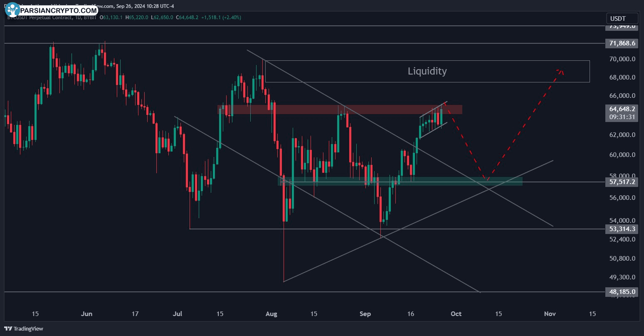This screenshot has height=336, width=644.
Task: Click the Jul label on time axis
Action: click(178, 314)
